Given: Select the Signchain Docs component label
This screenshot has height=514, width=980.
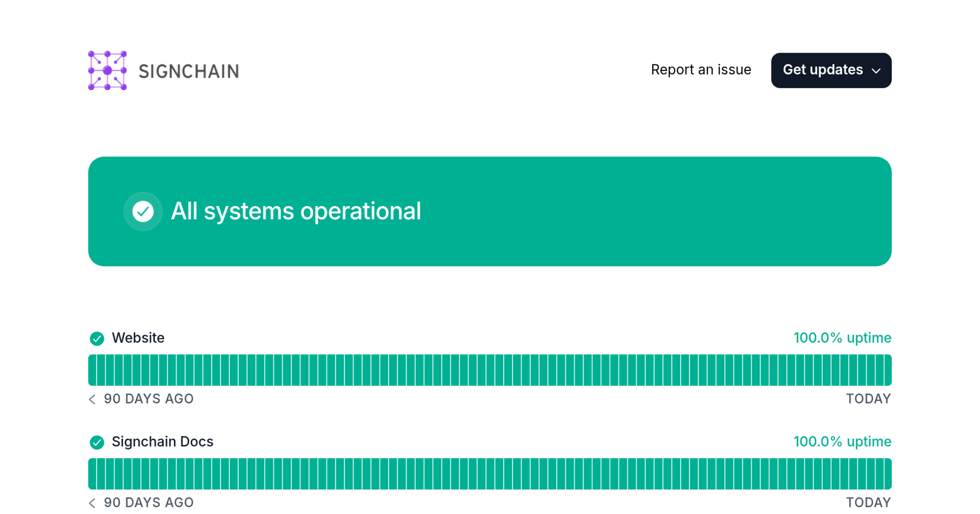Looking at the screenshot, I should (163, 442).
